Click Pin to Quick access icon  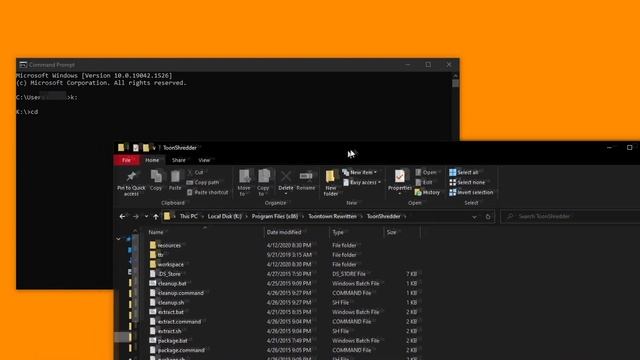coord(131,176)
